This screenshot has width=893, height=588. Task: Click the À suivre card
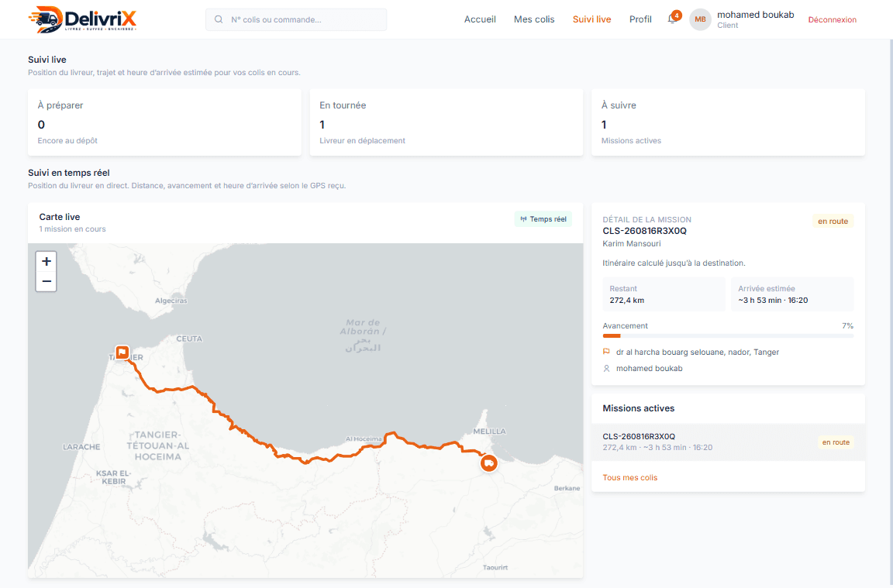point(728,122)
